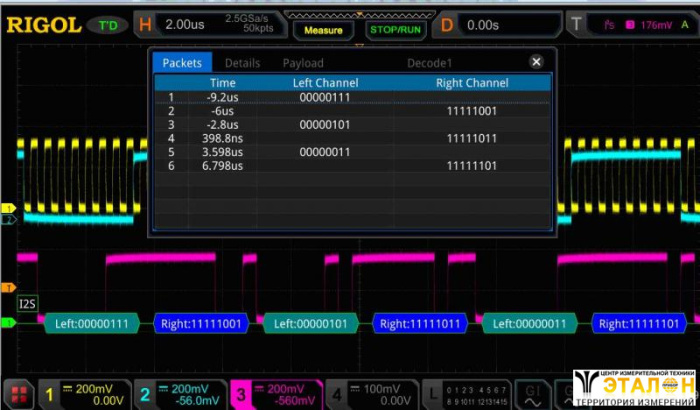Close the decode packets window

tap(536, 62)
